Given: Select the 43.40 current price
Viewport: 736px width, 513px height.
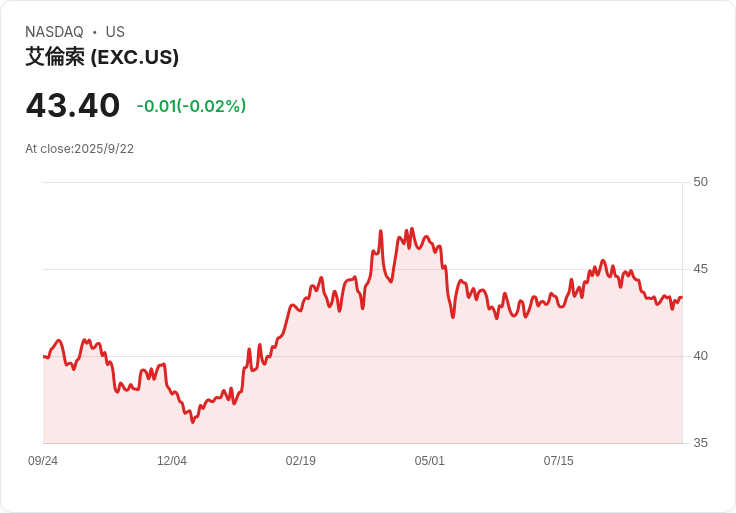Looking at the screenshot, I should 73,105.
